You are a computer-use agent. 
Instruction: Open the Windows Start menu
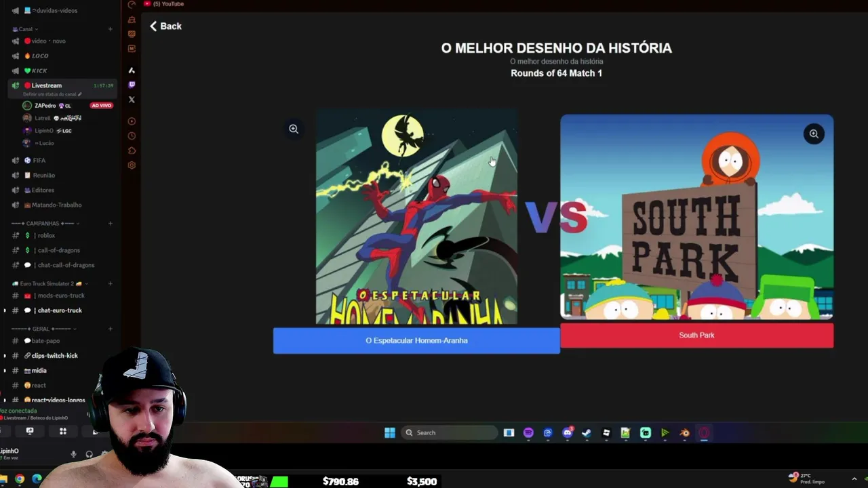(x=390, y=433)
